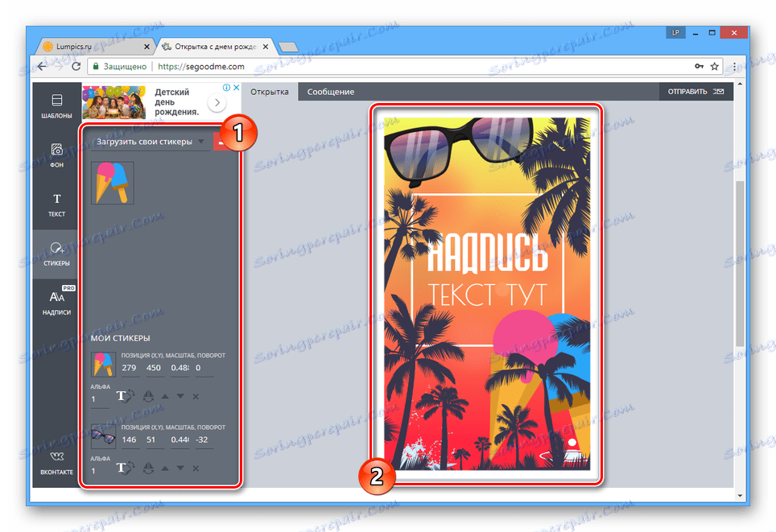Flip the ice cream sticker horizontally
The image size is (776, 532).
point(148,396)
